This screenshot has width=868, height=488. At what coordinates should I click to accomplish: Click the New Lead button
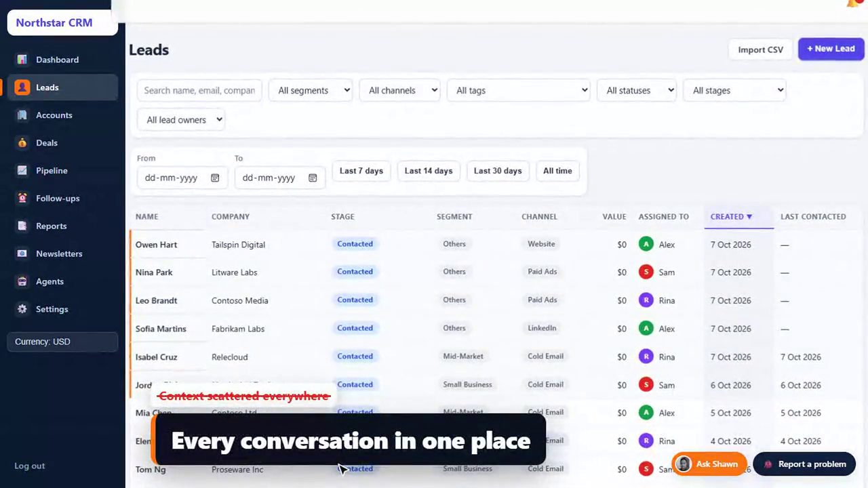[x=831, y=49]
